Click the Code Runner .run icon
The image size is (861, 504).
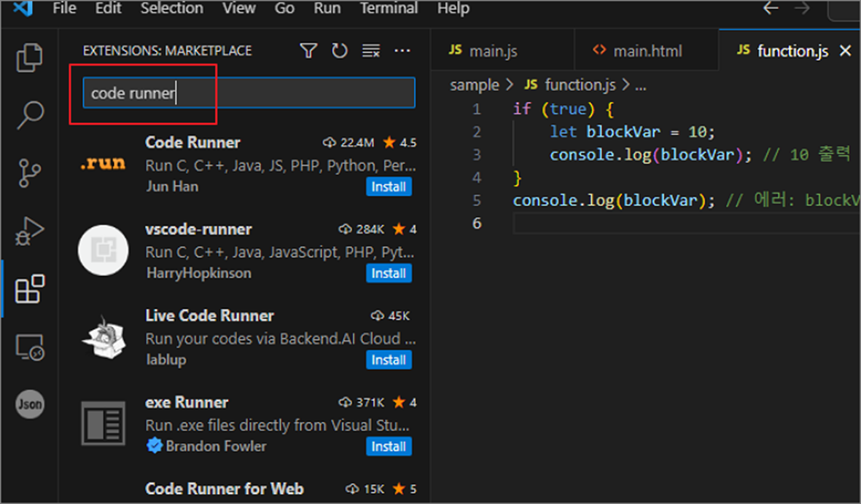pos(104,163)
